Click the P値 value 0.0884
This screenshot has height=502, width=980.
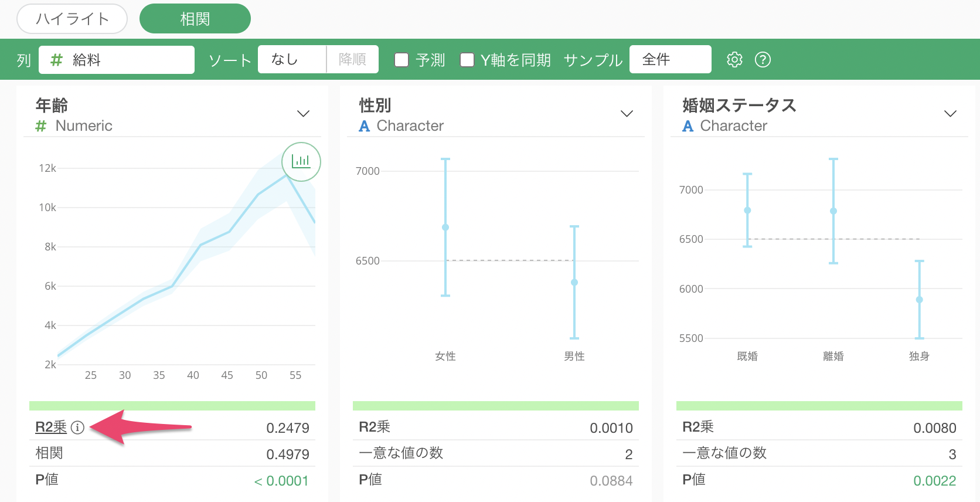tap(611, 481)
